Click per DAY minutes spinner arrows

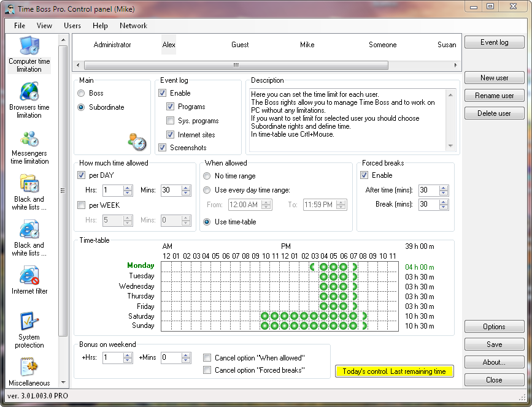tap(186, 191)
